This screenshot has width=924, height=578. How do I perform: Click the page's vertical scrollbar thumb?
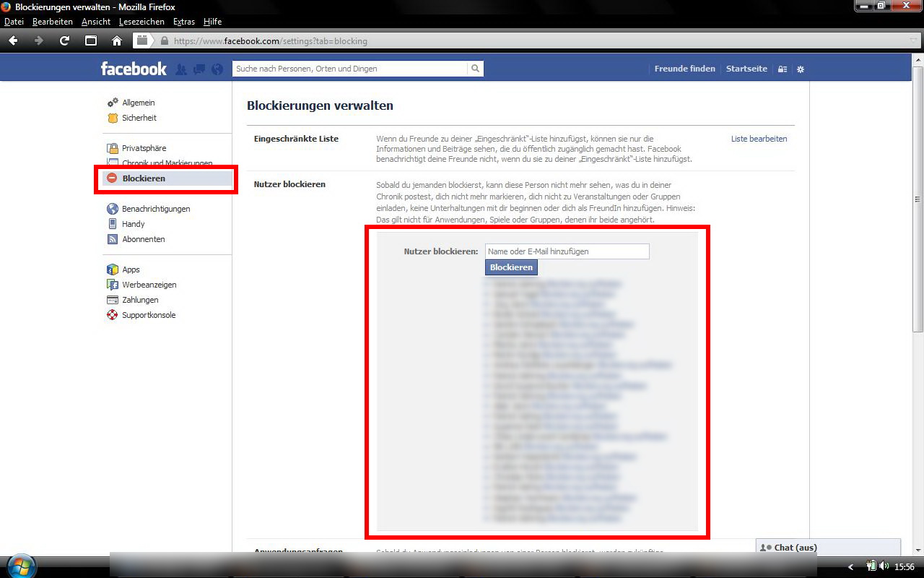pos(918,199)
